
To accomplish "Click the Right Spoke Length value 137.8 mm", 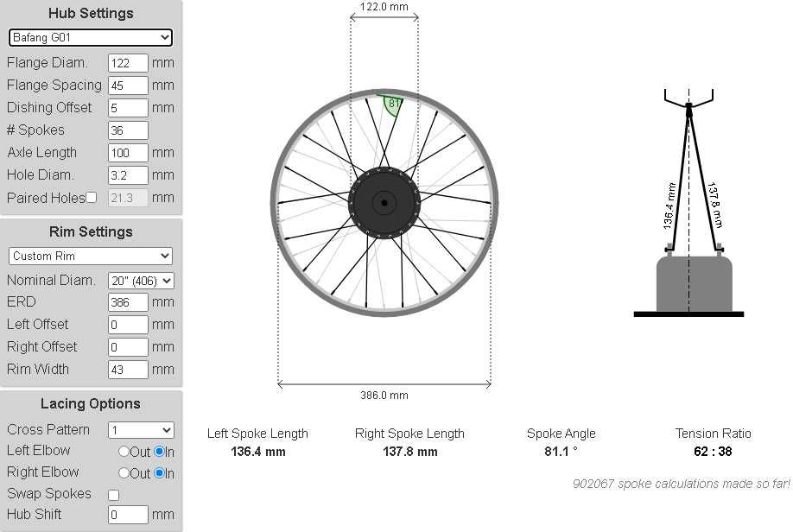I will [410, 452].
